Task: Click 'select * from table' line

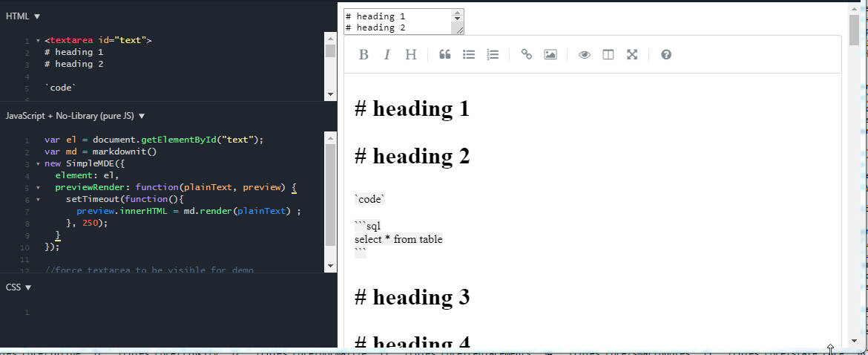Action: [398, 239]
